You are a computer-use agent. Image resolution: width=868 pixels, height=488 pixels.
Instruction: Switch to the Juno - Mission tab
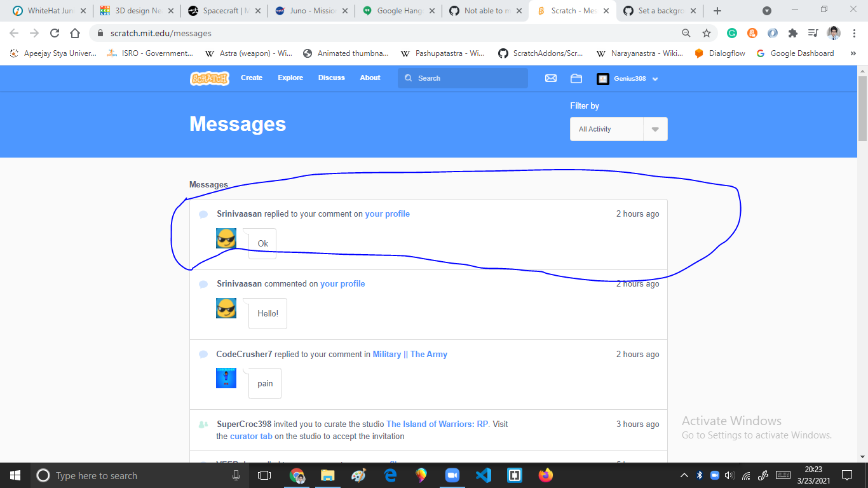point(311,10)
